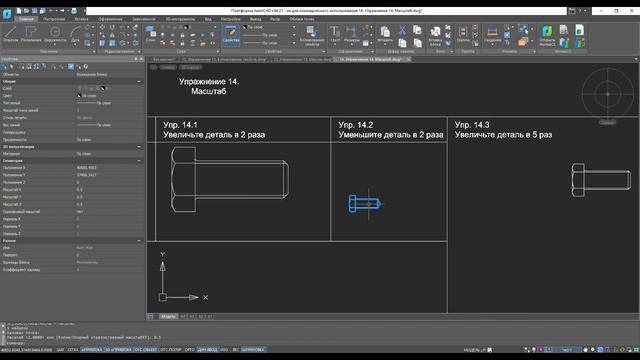Close the Properties panel
The width and height of the screenshot is (640, 360).
(142, 59)
